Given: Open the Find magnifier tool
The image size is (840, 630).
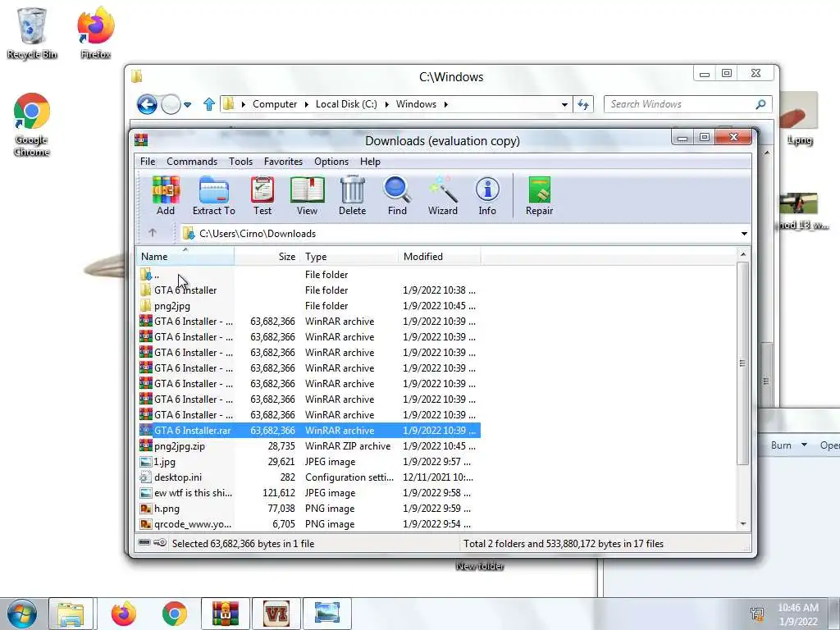Looking at the screenshot, I should point(397,195).
